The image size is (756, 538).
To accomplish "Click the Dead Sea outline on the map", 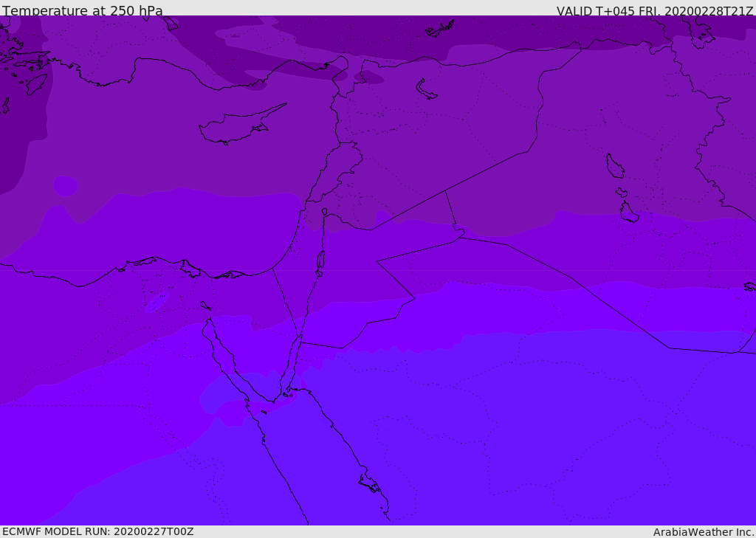I will 320,263.
